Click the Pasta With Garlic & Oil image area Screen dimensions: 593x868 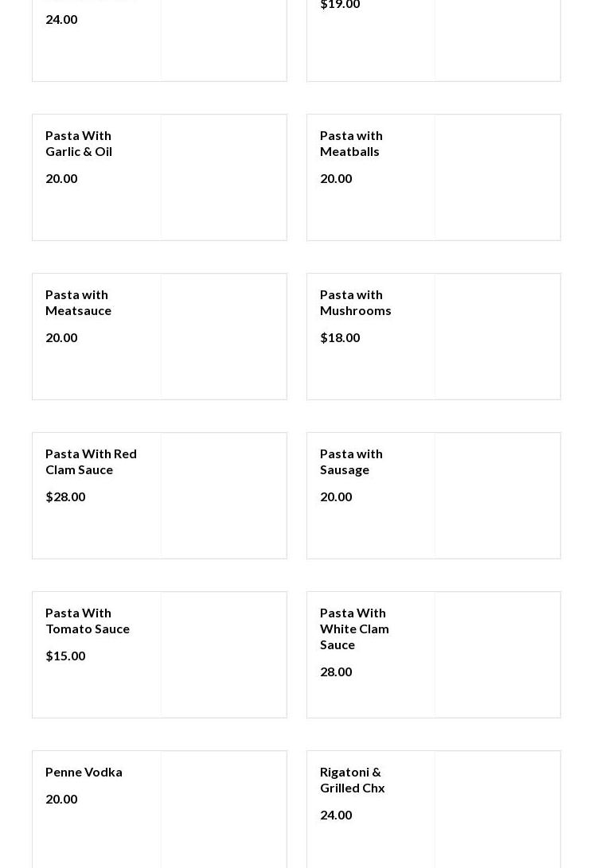(224, 177)
